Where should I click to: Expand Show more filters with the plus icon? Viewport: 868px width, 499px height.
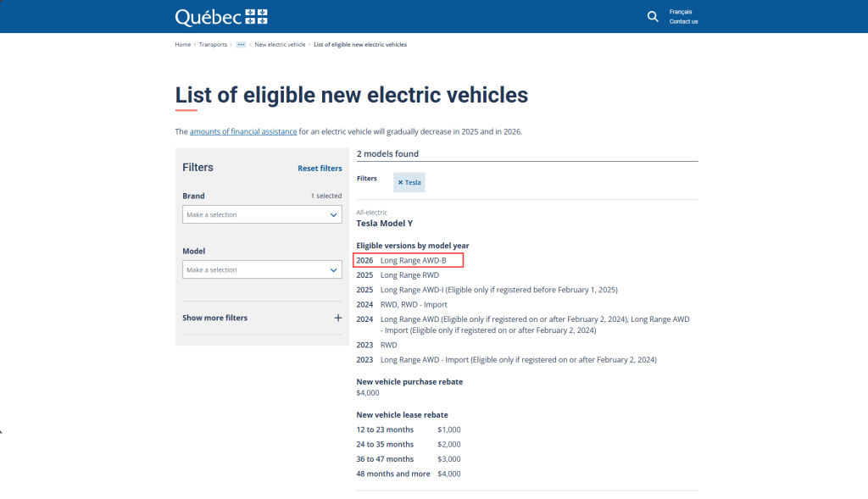click(x=337, y=318)
